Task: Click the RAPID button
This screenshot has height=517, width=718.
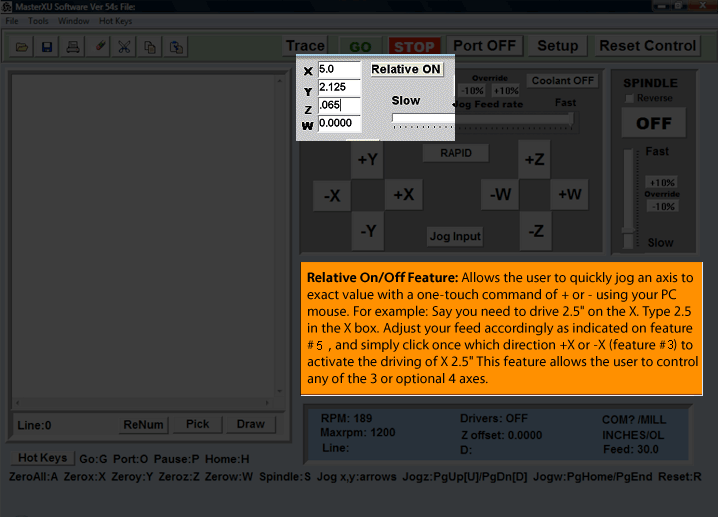Action: (x=456, y=153)
